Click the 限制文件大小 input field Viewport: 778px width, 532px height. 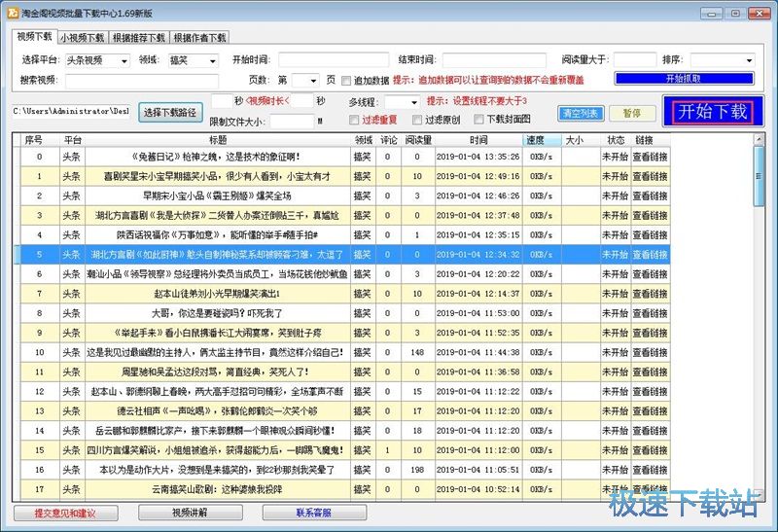pos(293,122)
